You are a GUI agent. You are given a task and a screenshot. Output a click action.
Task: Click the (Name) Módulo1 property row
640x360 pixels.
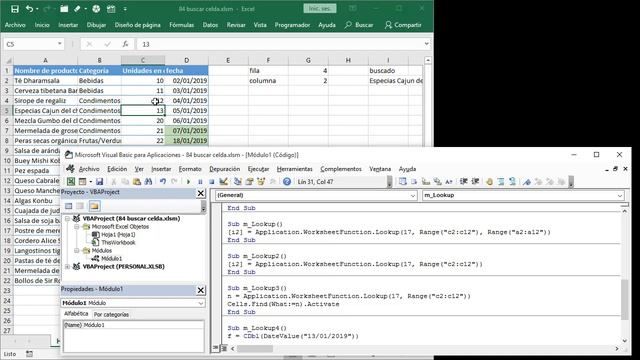pos(133,325)
